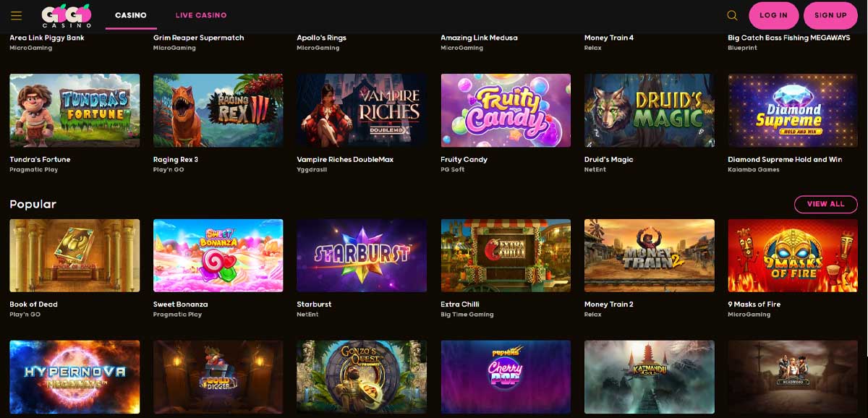Click the Sign Up button
The width and height of the screenshot is (868, 418).
830,15
